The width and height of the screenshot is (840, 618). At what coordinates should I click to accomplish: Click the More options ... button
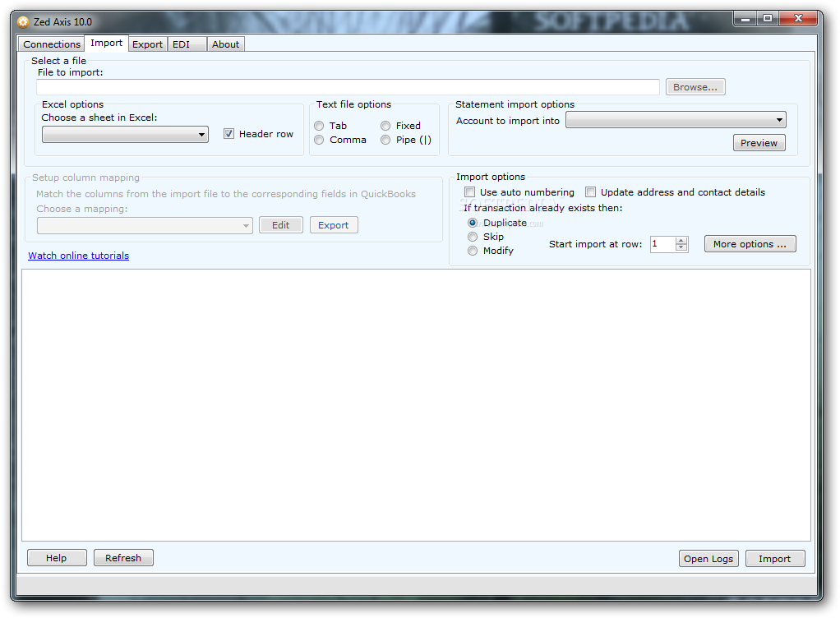pos(750,244)
